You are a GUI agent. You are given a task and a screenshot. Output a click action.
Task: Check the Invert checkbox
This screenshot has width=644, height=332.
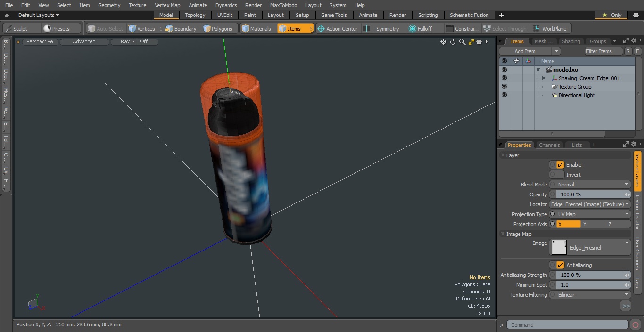pyautogui.click(x=561, y=175)
